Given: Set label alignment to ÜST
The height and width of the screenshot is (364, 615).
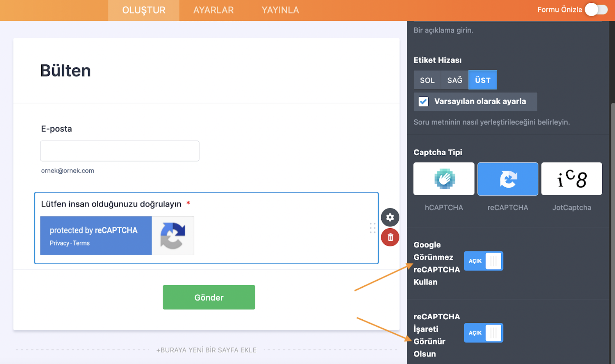Looking at the screenshot, I should (x=482, y=80).
